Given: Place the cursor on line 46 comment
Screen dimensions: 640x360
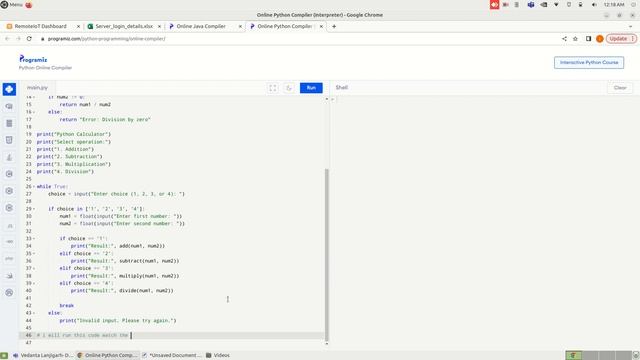Looking at the screenshot, I should click(82, 336).
